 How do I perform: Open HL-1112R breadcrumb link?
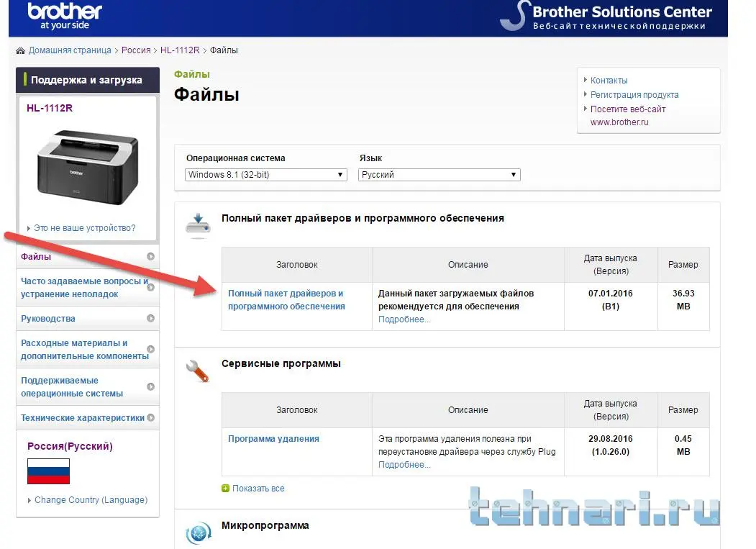point(180,50)
